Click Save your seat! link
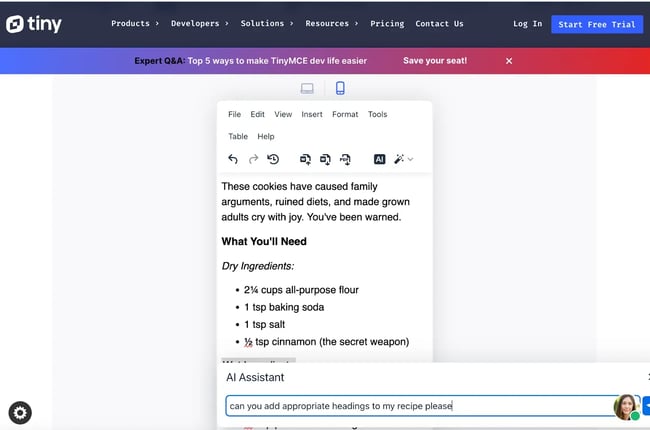 point(435,61)
